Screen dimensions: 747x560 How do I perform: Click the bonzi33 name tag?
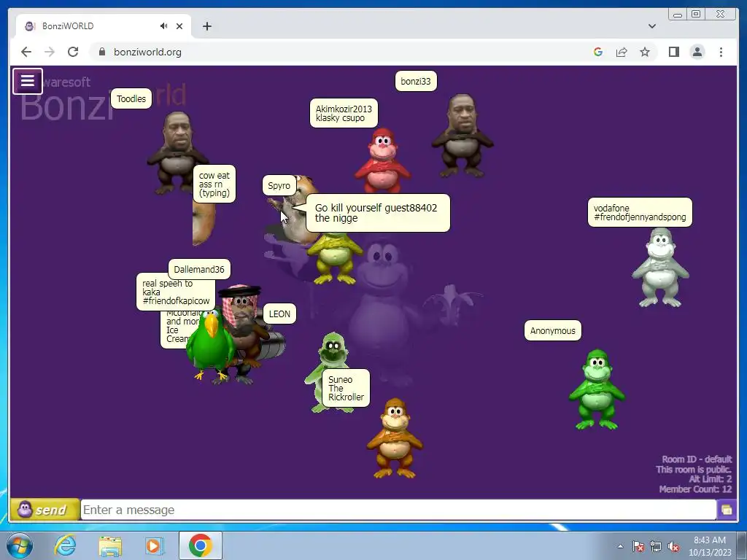click(x=416, y=82)
